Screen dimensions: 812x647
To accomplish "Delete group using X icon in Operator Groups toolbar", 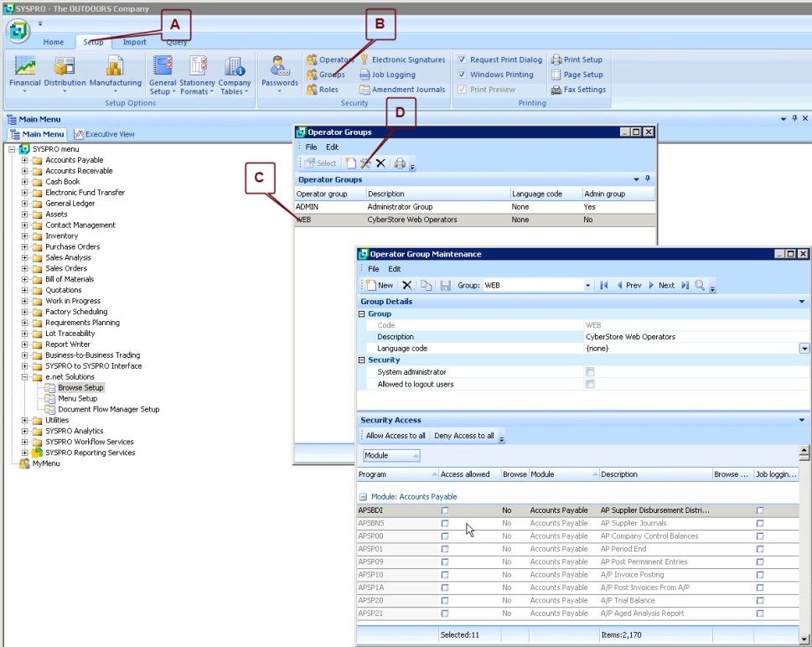I will click(380, 163).
